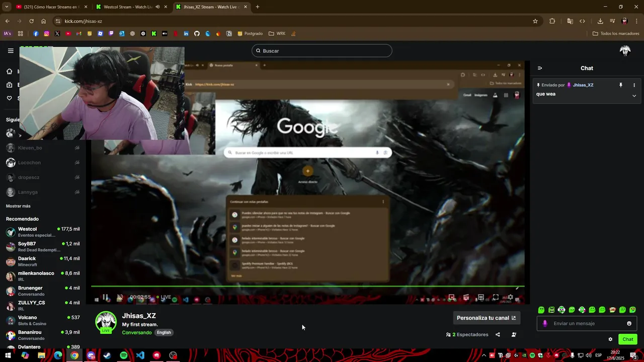
Task: Open the tab search dropdown arrow
Action: pyautogui.click(x=6, y=7)
